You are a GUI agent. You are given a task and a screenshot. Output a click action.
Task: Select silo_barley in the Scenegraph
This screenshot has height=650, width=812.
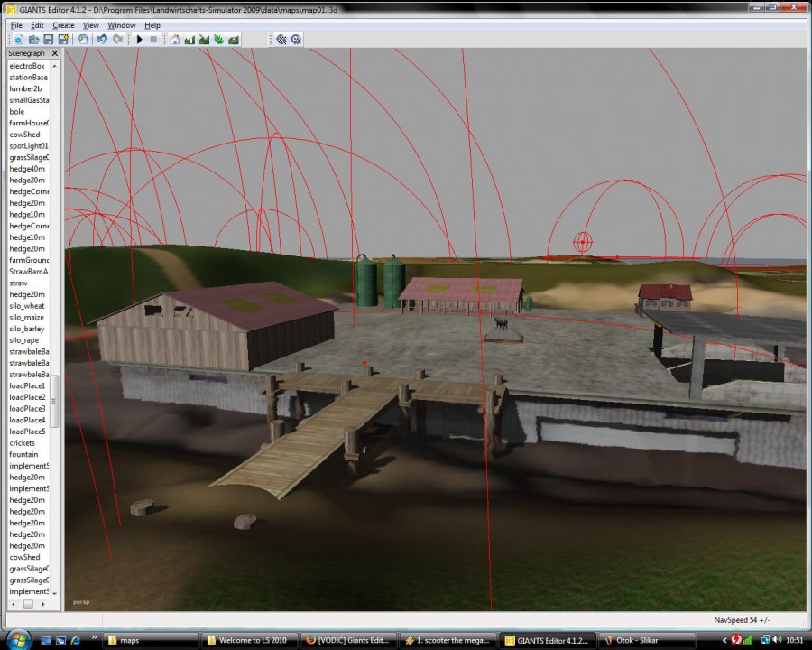pos(27,329)
